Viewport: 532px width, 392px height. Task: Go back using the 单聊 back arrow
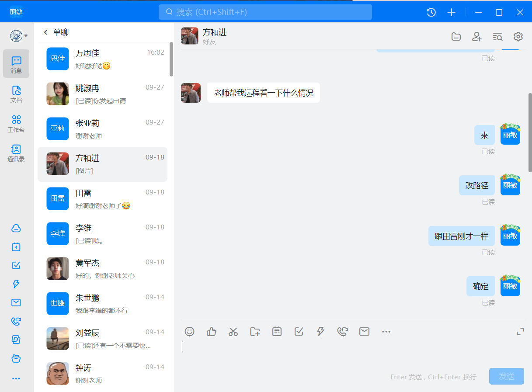coord(45,32)
